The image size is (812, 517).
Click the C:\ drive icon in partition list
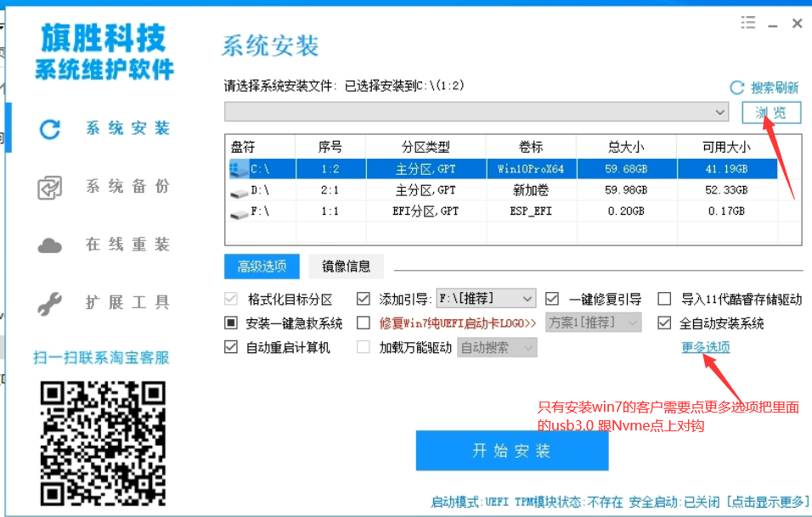(x=239, y=168)
